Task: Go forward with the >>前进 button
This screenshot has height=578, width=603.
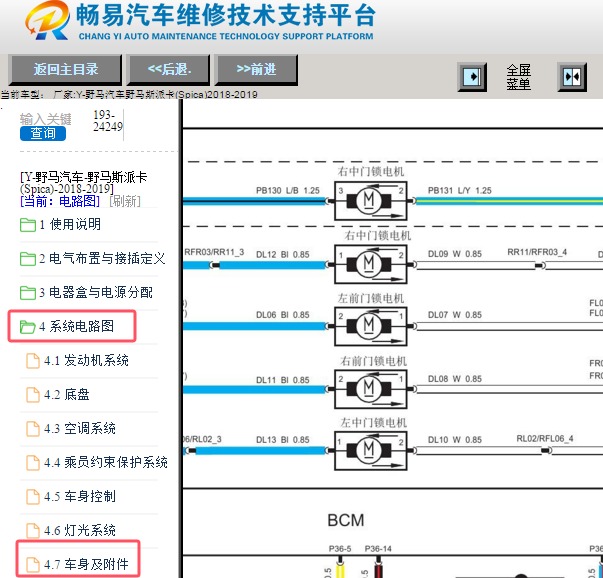Action: [x=256, y=70]
